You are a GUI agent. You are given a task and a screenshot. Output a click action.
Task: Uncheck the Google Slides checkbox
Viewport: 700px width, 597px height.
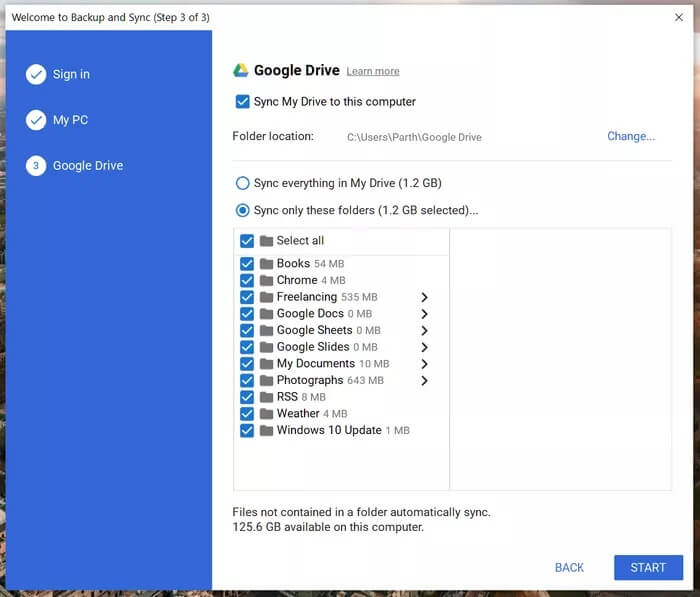(247, 347)
